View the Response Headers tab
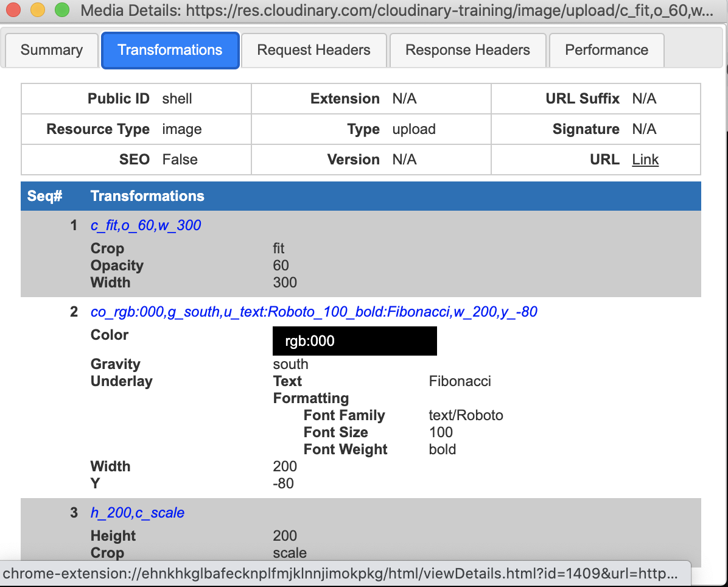 (467, 50)
